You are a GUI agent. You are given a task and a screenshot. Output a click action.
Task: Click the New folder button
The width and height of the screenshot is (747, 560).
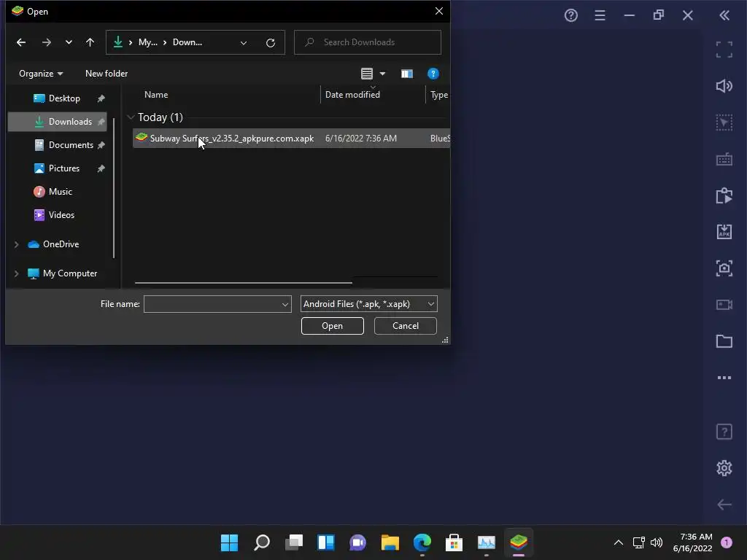point(107,74)
